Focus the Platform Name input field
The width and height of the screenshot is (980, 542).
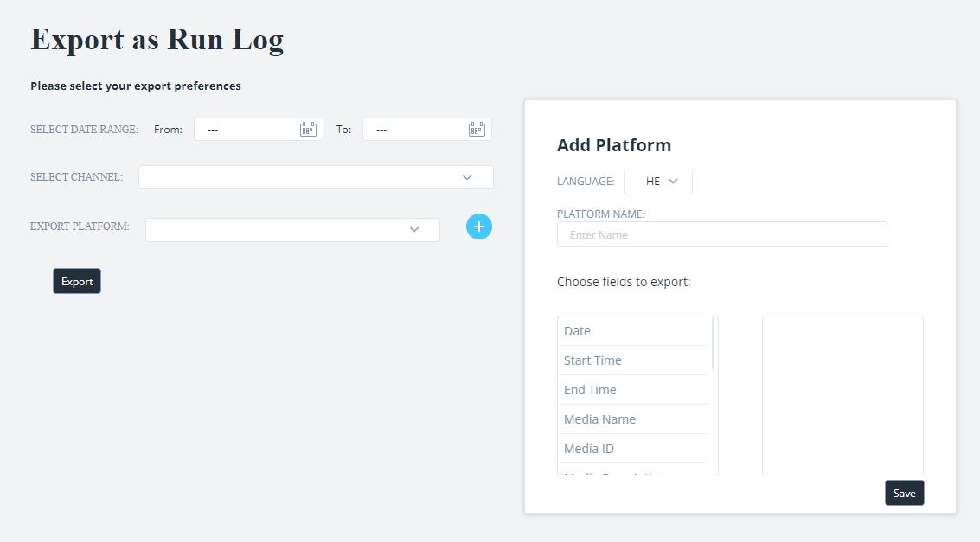pos(721,235)
